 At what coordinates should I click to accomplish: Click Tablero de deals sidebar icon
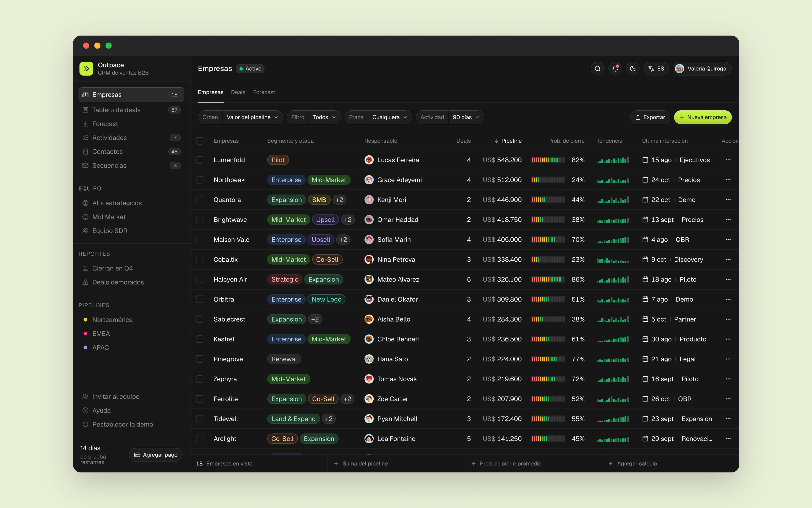86,110
